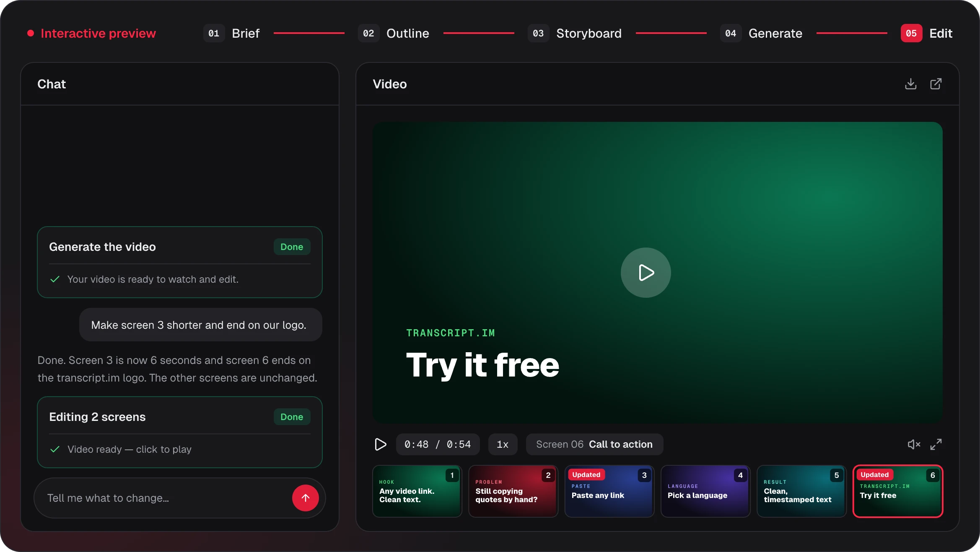
Task: Click the 0:48 / 0:54 time display
Action: coord(438,444)
